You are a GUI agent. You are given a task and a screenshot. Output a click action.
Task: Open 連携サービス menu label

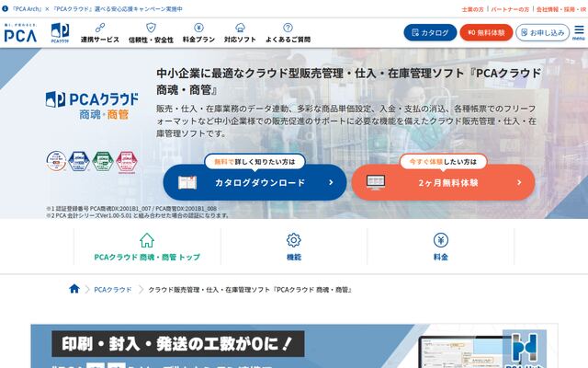(x=100, y=40)
